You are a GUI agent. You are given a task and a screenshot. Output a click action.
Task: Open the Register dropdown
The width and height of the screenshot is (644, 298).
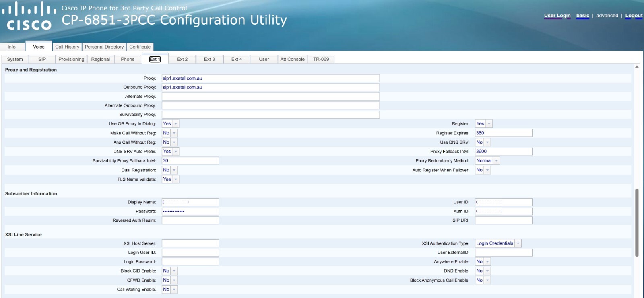[483, 124]
